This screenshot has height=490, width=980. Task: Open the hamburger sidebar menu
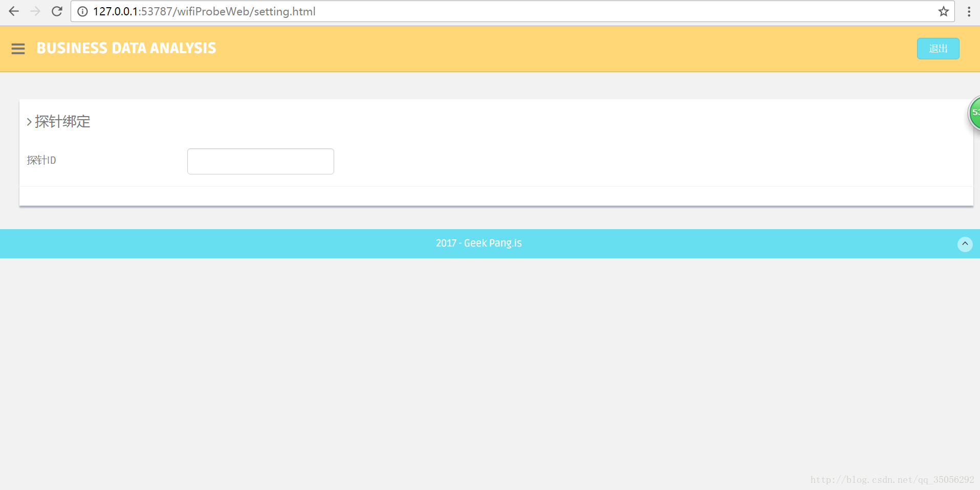(x=18, y=49)
